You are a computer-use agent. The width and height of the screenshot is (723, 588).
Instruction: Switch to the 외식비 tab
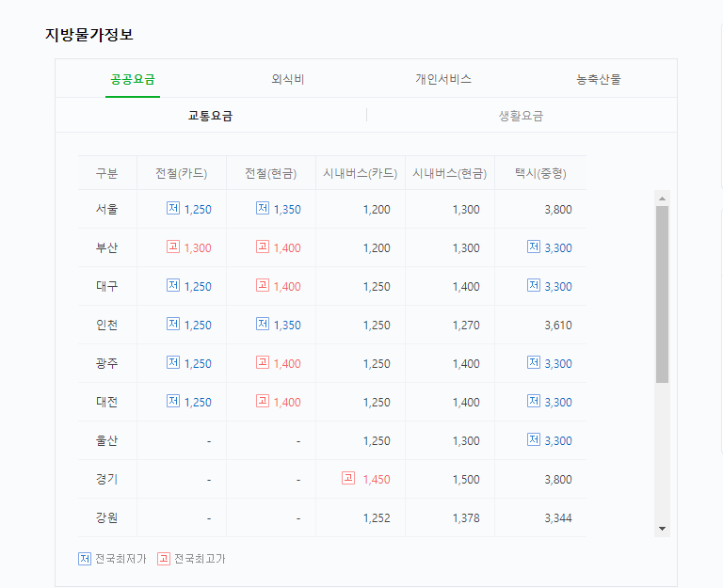click(x=288, y=79)
